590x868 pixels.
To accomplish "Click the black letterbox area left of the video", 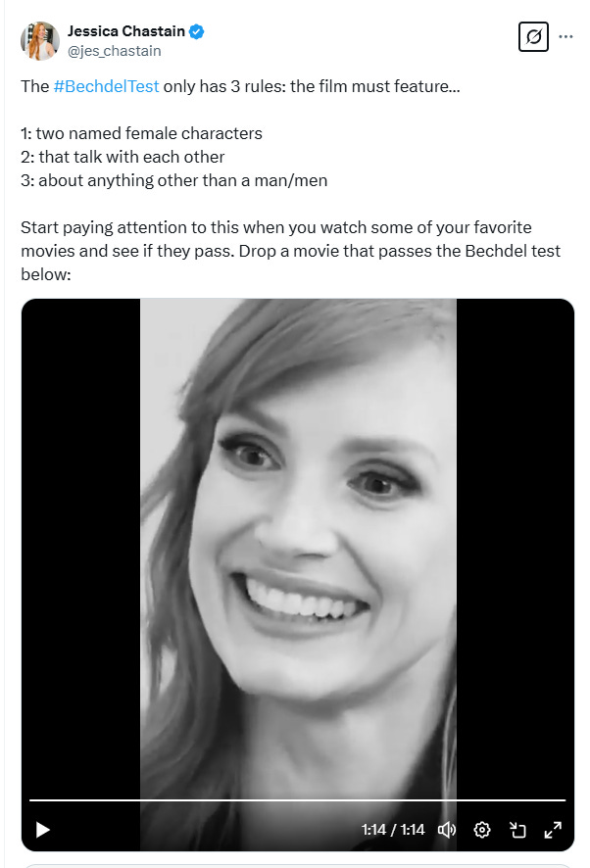I will tap(81, 548).
